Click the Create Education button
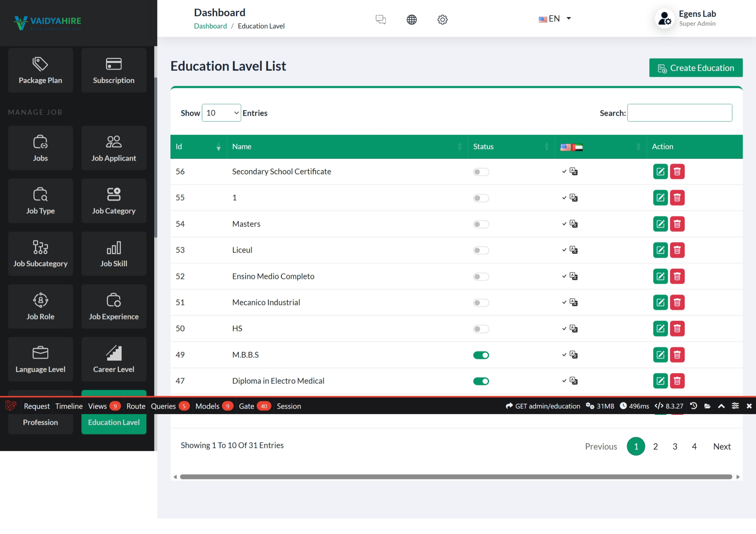756x534 pixels. coord(695,68)
